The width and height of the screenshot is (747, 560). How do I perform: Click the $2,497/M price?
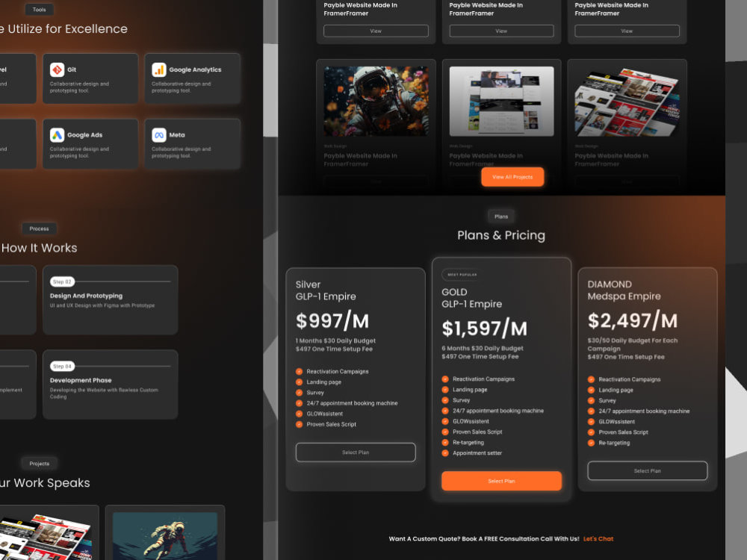(x=633, y=320)
